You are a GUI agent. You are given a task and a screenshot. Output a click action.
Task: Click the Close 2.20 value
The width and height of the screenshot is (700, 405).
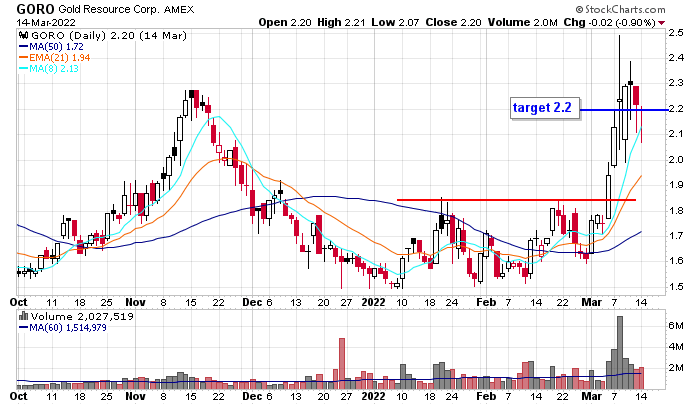click(x=453, y=22)
